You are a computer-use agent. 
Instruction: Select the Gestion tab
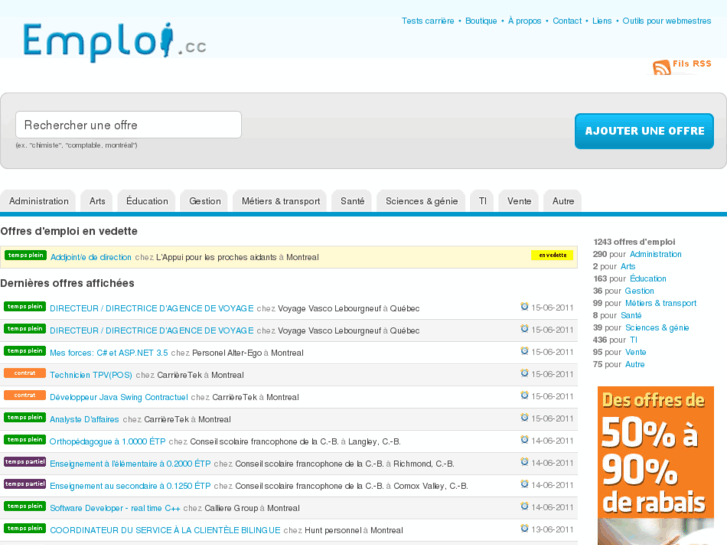pos(204,201)
